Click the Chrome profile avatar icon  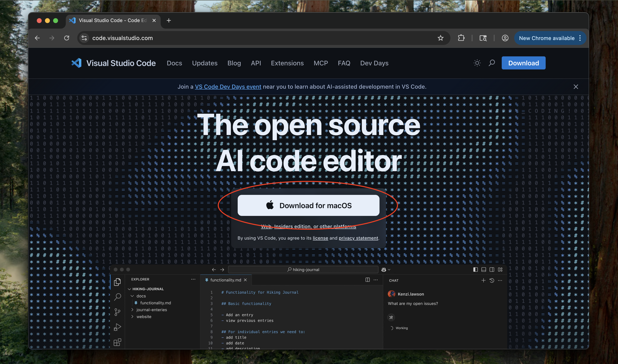pos(505,38)
